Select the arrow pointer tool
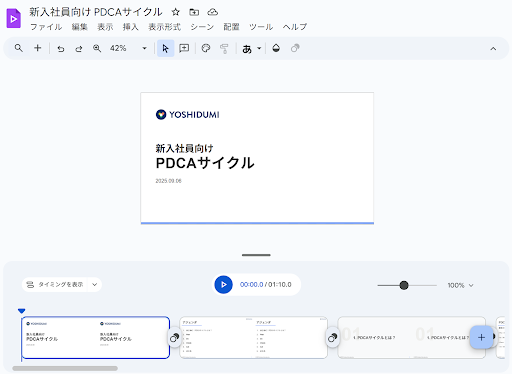The image size is (512, 374). 166,48
